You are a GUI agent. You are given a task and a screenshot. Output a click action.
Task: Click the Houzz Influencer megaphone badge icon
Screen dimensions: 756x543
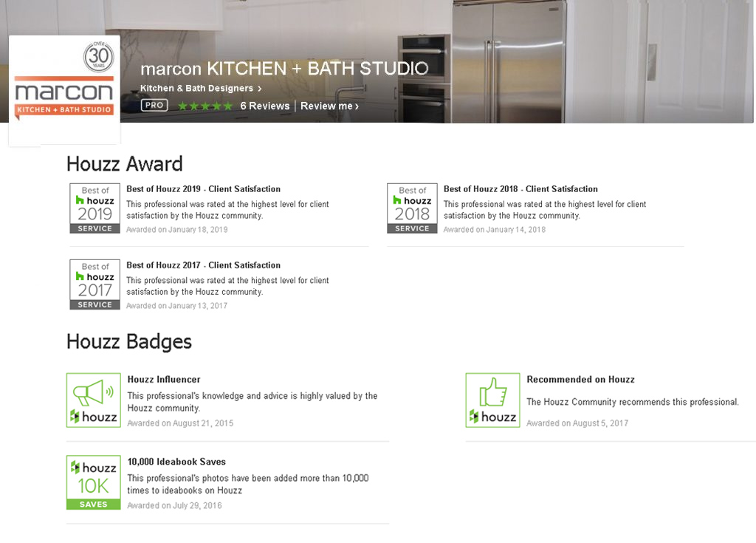pos(94,400)
